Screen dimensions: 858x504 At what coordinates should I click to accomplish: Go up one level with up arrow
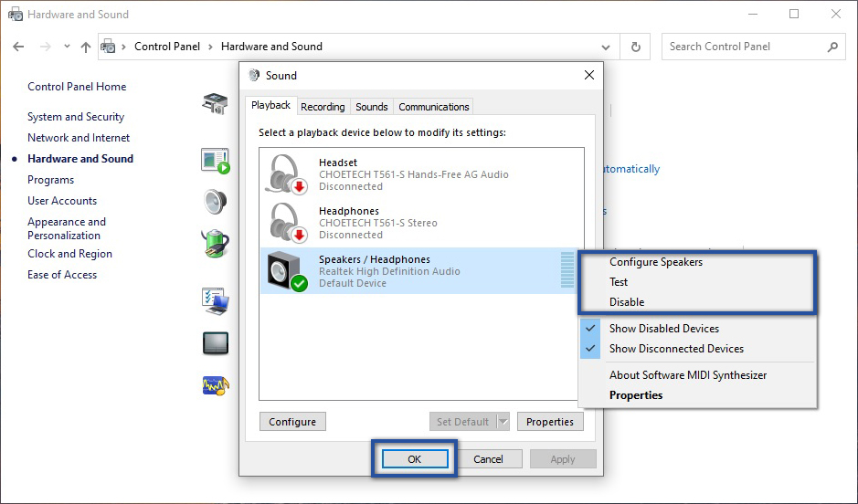coord(85,47)
